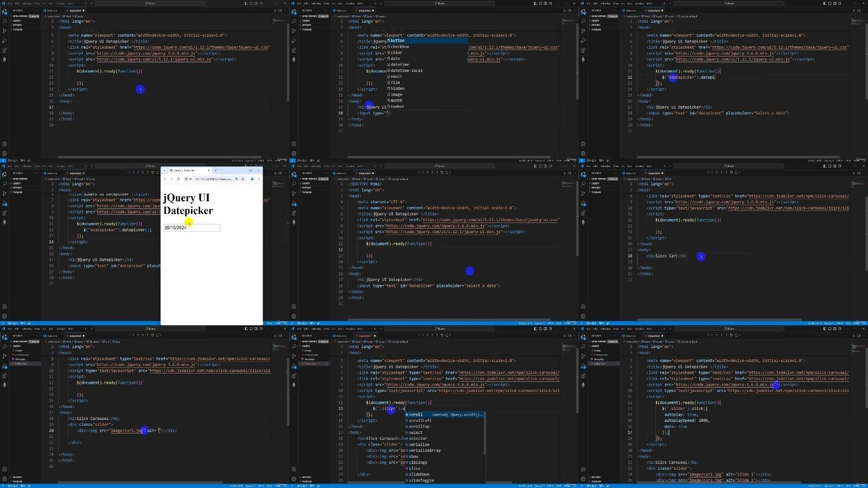Bookmark the page with Chrome's star icon
The height and width of the screenshot is (488, 868).
click(242, 179)
